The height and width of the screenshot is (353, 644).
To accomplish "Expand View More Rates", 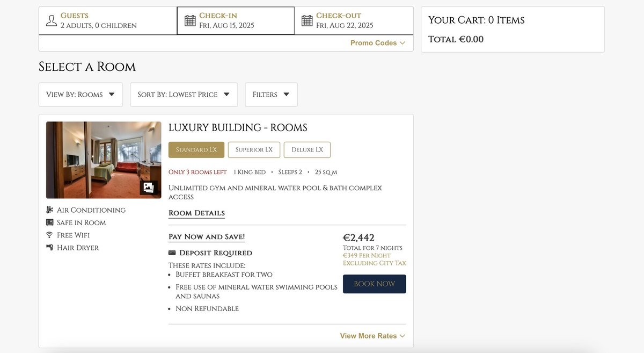I will point(372,336).
